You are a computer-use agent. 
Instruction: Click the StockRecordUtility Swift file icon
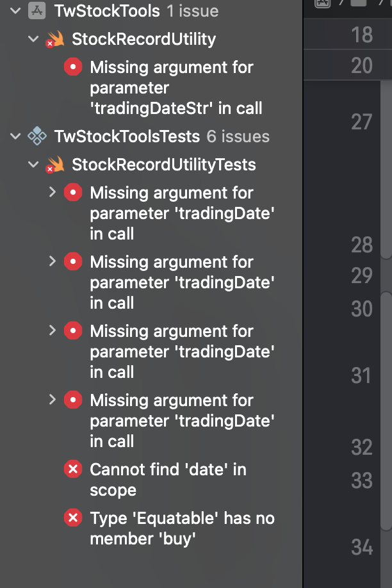pos(55,39)
